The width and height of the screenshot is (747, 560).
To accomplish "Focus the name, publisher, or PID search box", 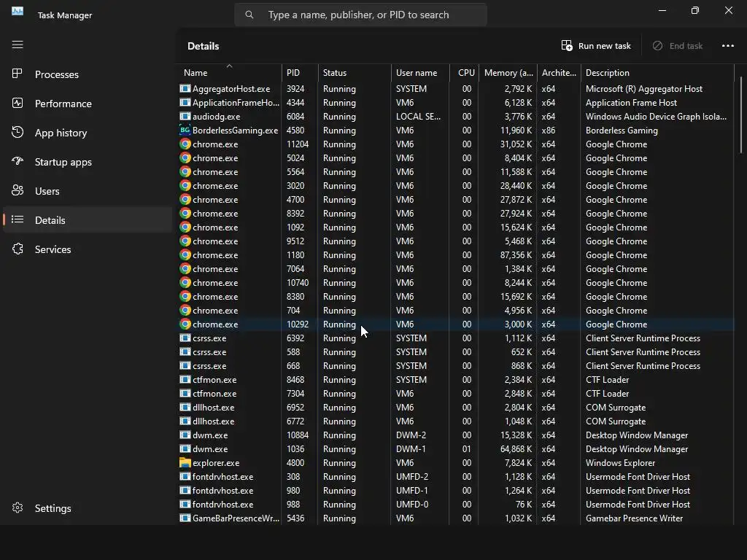I will pyautogui.click(x=360, y=15).
